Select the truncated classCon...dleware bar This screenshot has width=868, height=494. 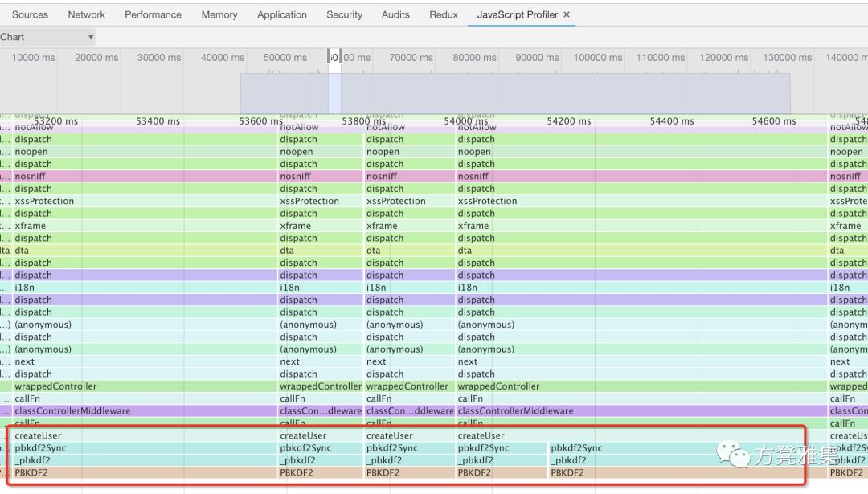click(x=321, y=411)
